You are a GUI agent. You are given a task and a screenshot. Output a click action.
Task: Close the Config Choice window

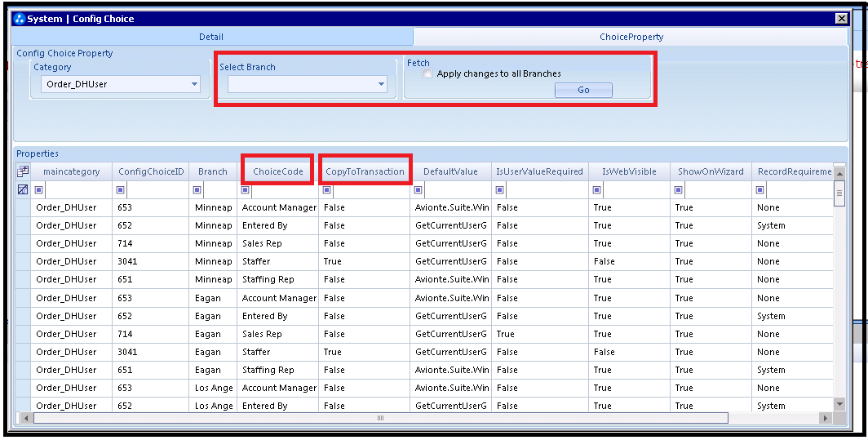[x=841, y=19]
